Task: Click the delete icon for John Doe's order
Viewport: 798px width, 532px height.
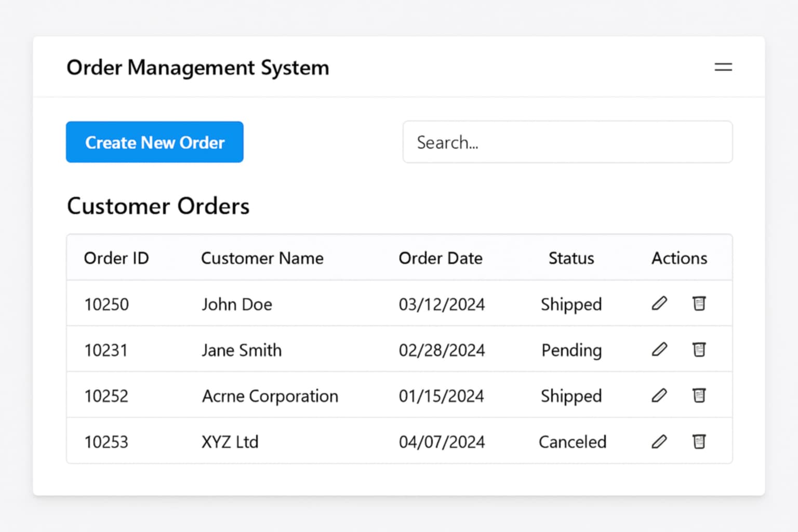Action: [699, 303]
